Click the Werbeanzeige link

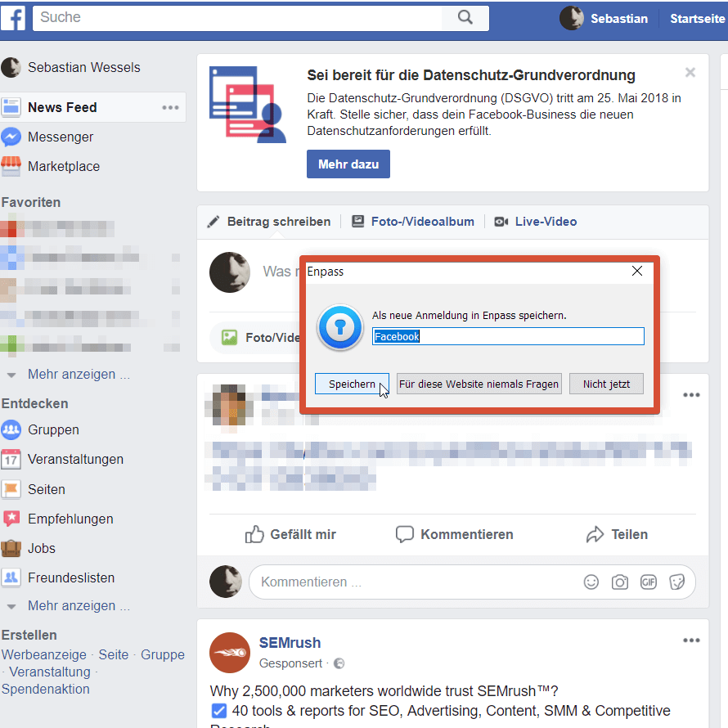[x=44, y=654]
